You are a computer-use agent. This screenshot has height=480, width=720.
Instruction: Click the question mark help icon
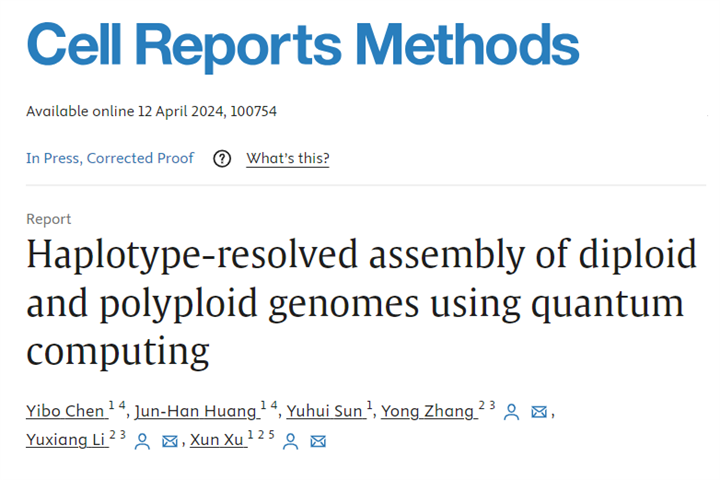(x=222, y=158)
